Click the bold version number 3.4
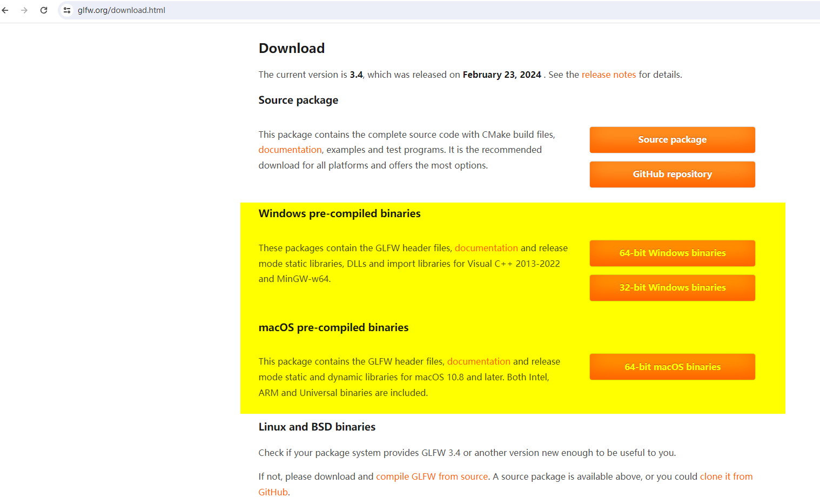The height and width of the screenshot is (504, 820). click(x=357, y=75)
